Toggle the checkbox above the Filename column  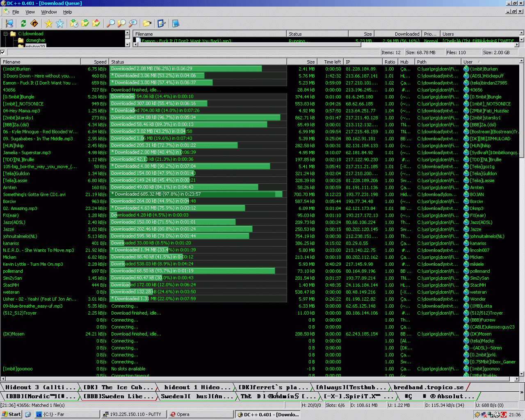(3, 52)
